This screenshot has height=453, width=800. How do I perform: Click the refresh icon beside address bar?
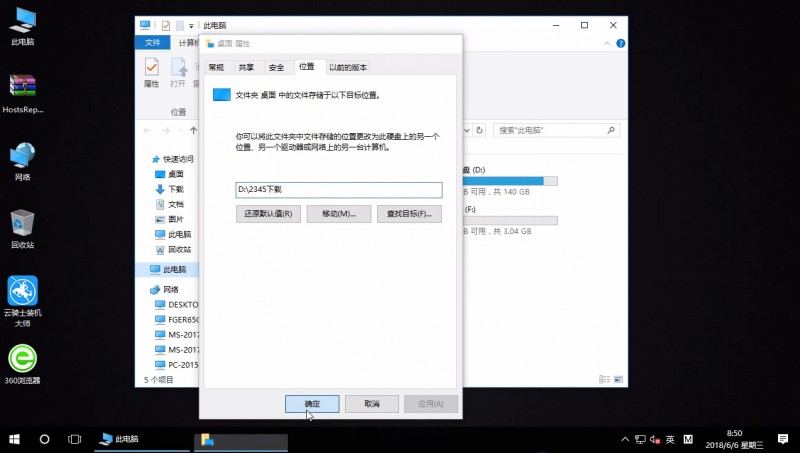pyautogui.click(x=480, y=131)
